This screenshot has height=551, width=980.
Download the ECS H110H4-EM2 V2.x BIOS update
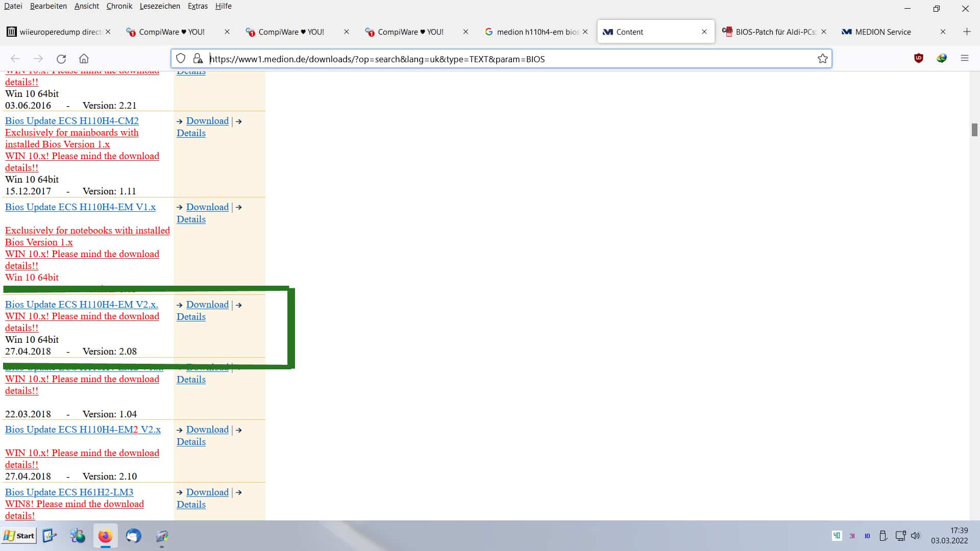coord(207,430)
